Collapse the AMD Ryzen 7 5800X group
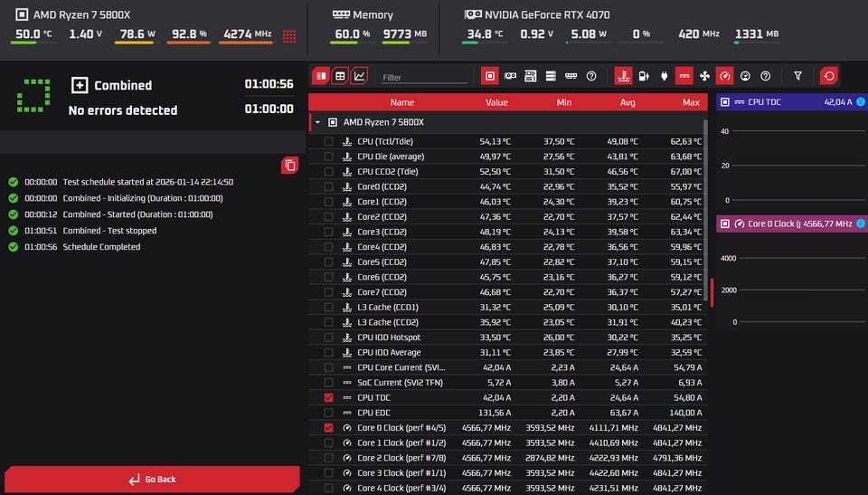This screenshot has height=495, width=868. pos(317,122)
